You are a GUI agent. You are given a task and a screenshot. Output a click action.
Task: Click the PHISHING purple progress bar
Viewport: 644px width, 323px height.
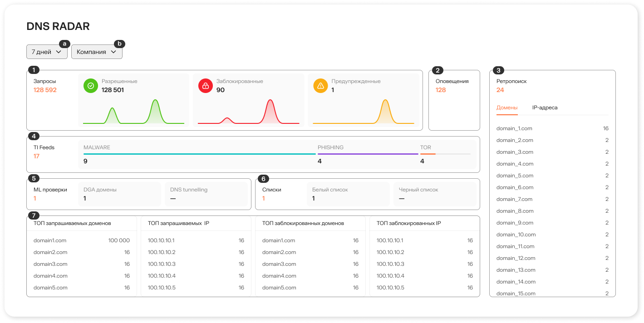(x=368, y=154)
